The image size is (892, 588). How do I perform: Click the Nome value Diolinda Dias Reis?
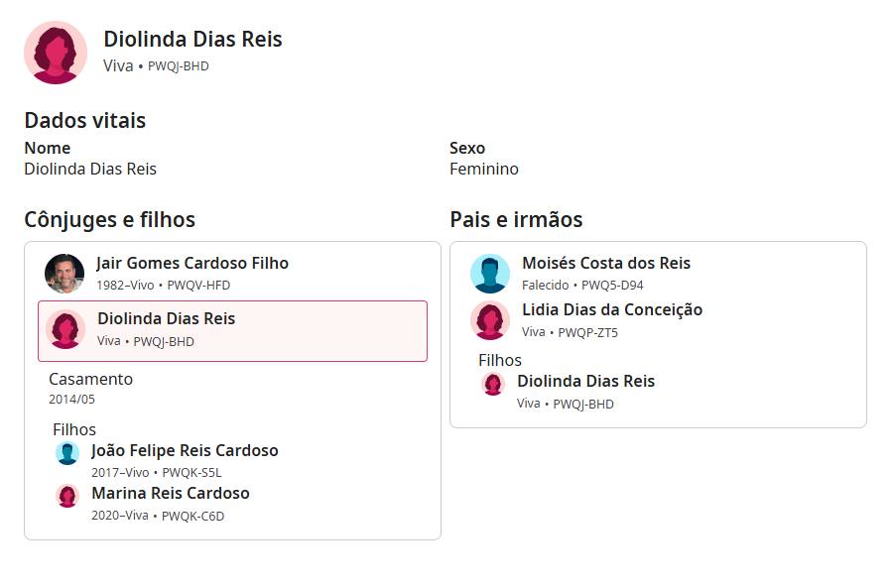coord(90,169)
